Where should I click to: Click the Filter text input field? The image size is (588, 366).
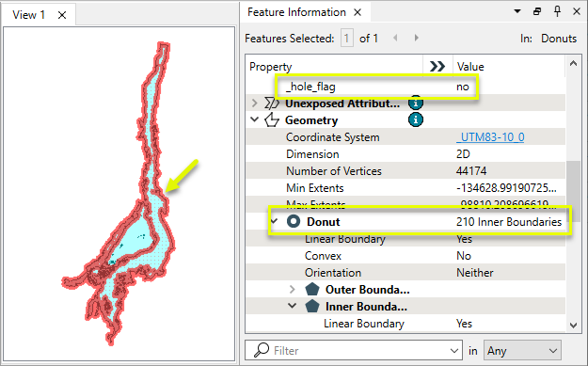click(358, 351)
